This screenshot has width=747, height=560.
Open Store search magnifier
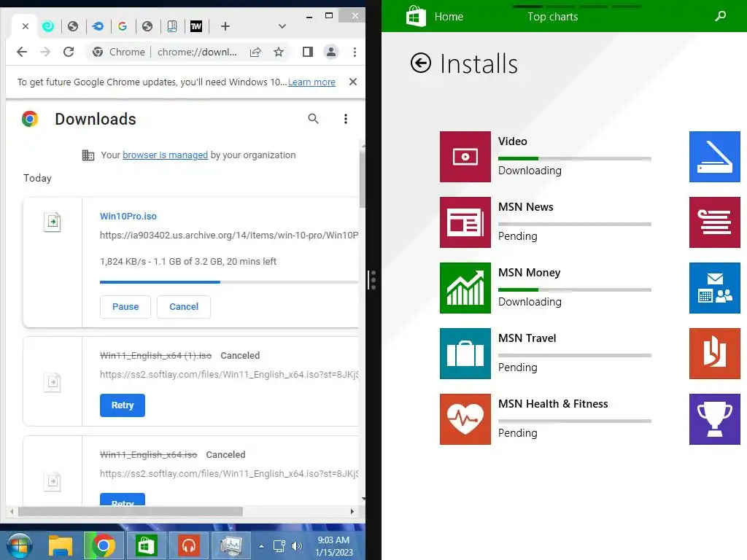(x=720, y=16)
